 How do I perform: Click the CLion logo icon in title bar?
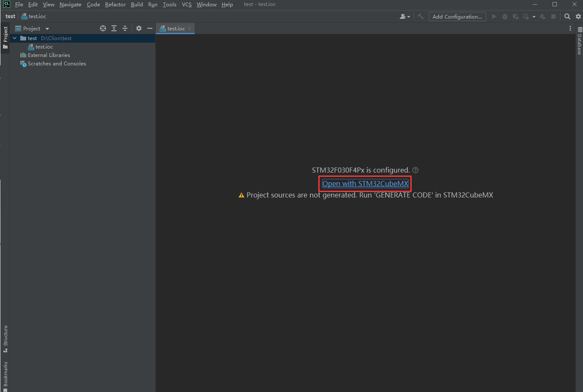(6, 4)
